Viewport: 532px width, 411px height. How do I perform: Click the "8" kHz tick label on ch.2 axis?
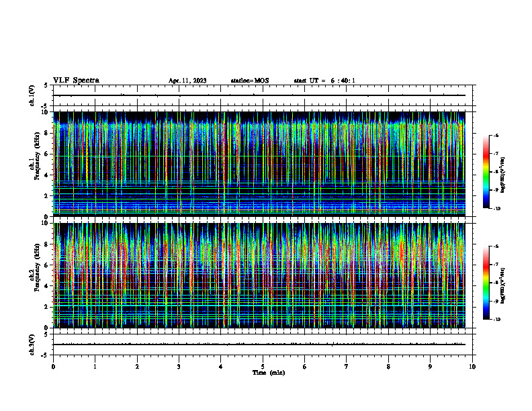click(x=47, y=244)
